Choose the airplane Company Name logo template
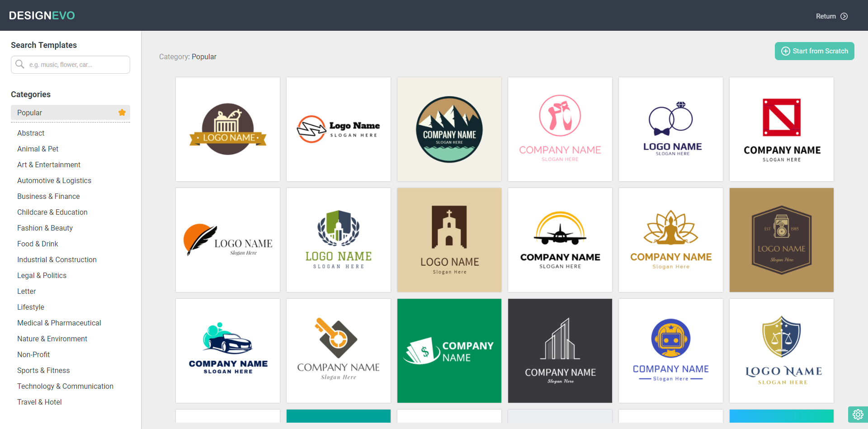 click(x=560, y=240)
